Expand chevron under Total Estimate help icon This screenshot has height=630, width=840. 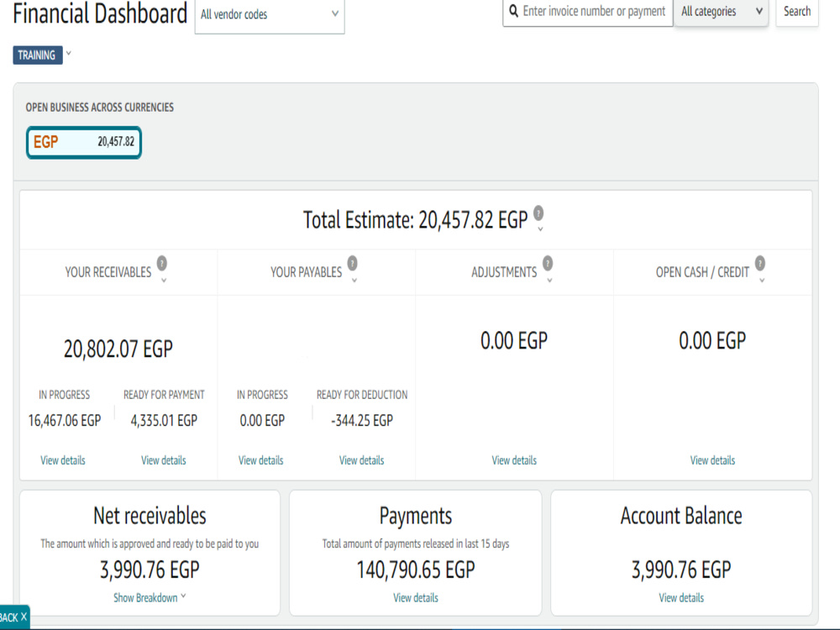540,228
